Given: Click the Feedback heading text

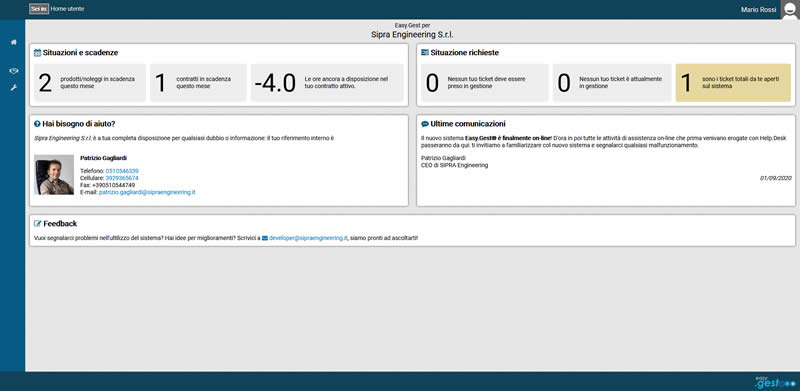Looking at the screenshot, I should tap(60, 224).
